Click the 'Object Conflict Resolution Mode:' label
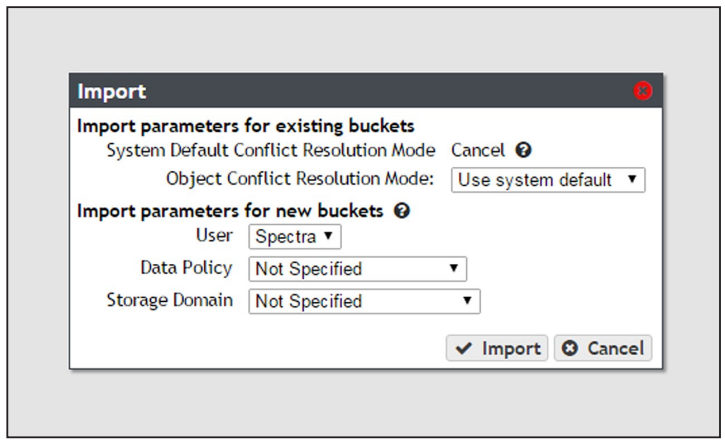 point(300,179)
